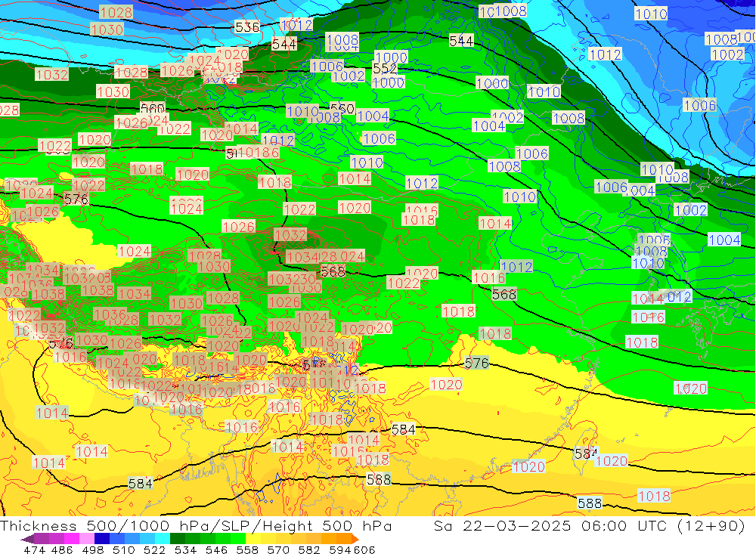Select the bright yellow swatch above legend value 558

[x=253, y=539]
